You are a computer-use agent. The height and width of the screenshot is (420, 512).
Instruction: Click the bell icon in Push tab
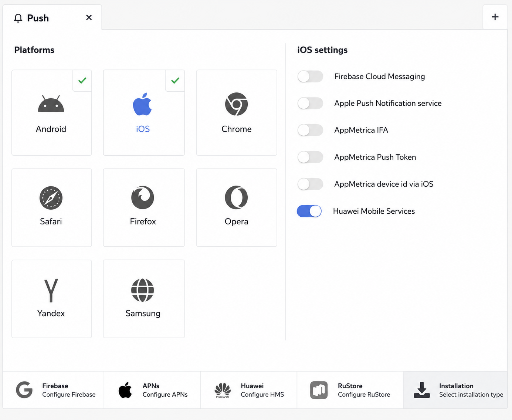click(x=18, y=18)
